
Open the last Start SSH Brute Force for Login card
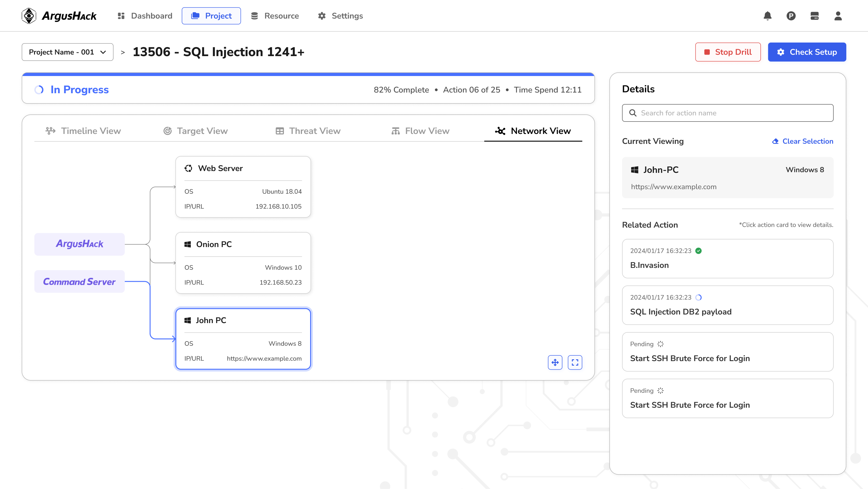click(x=728, y=398)
